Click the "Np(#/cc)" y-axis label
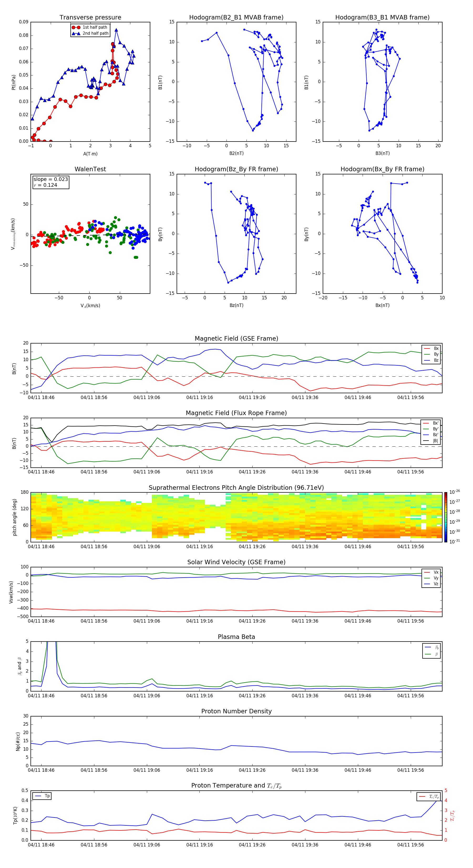The width and height of the screenshot is (473, 868). point(18,741)
